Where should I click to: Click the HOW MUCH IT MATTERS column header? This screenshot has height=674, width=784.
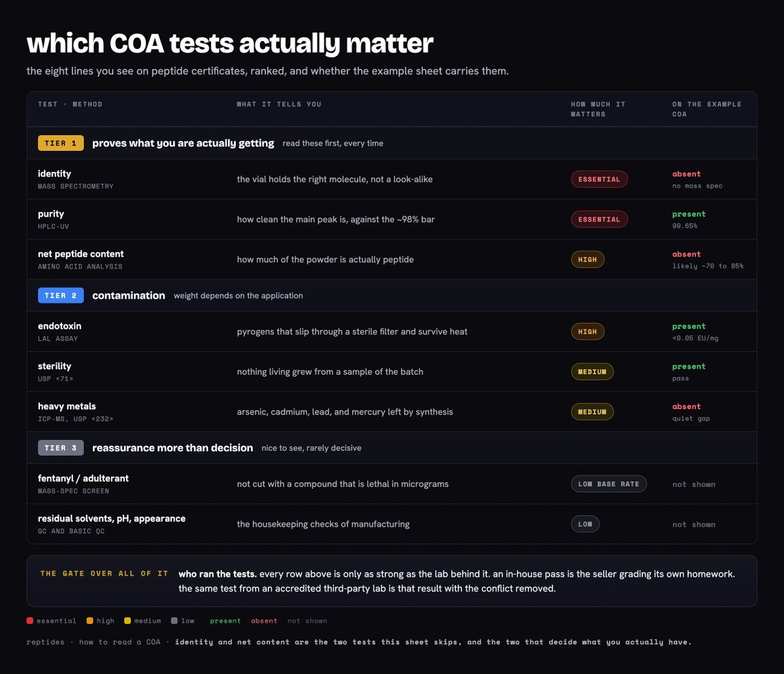click(598, 109)
